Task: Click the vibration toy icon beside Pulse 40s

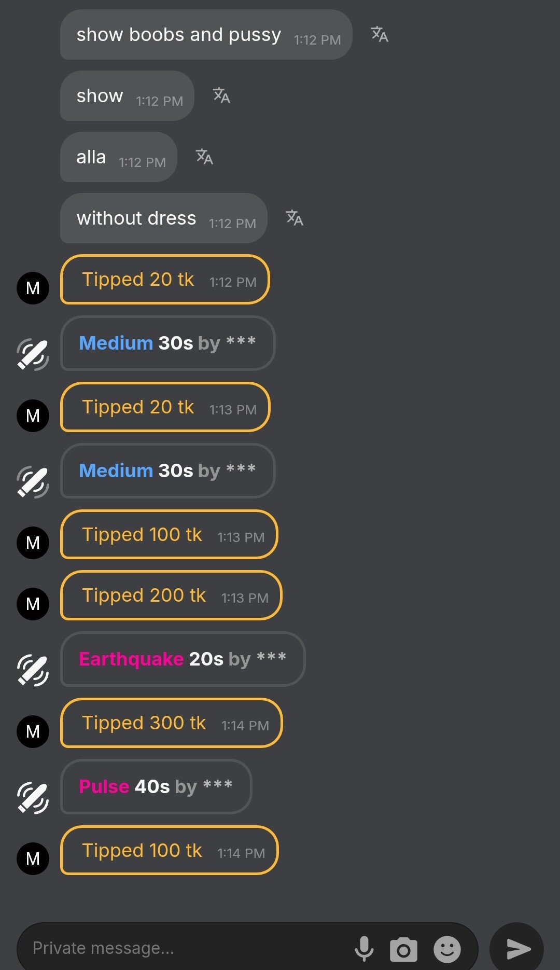Action: [x=33, y=798]
